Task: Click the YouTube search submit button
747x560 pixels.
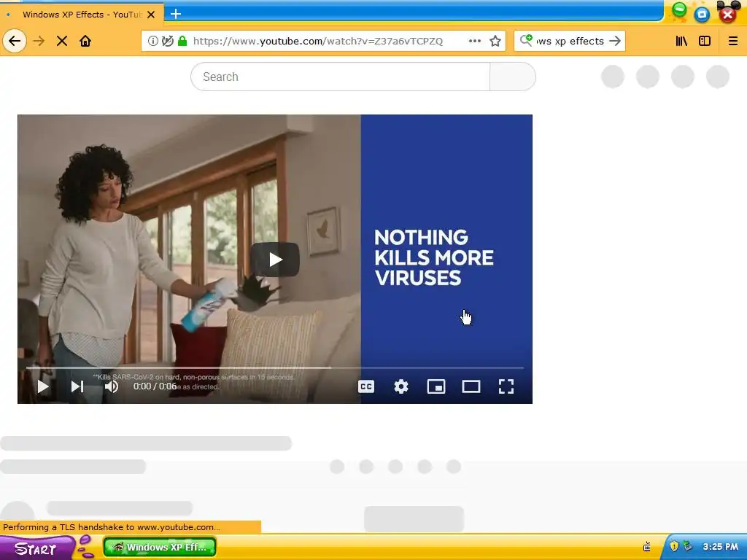Action: [513, 77]
